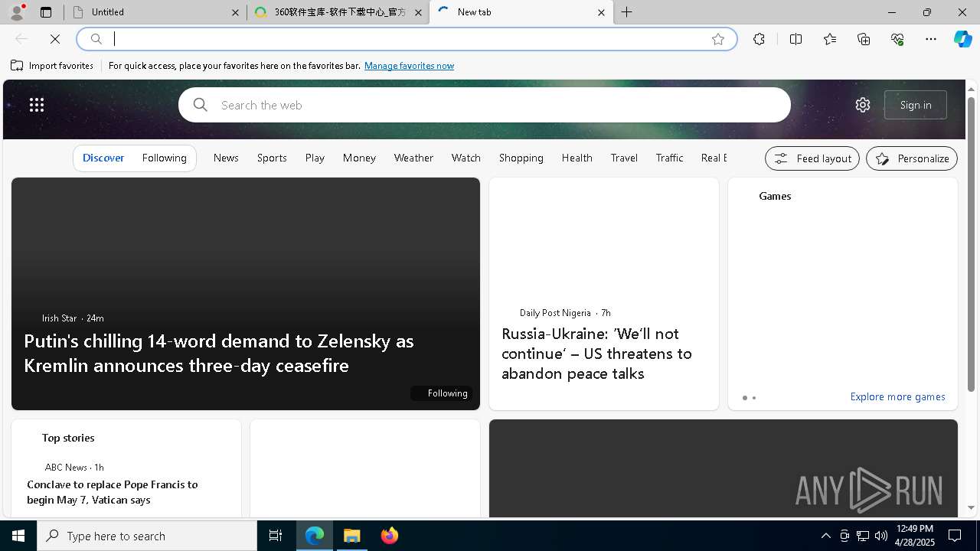Open the Health category
Image resolution: width=980 pixels, height=551 pixels.
click(577, 158)
